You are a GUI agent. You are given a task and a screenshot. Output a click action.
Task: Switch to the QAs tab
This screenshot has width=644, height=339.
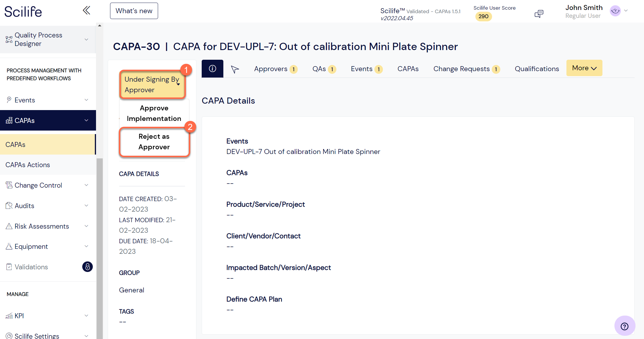click(324, 69)
